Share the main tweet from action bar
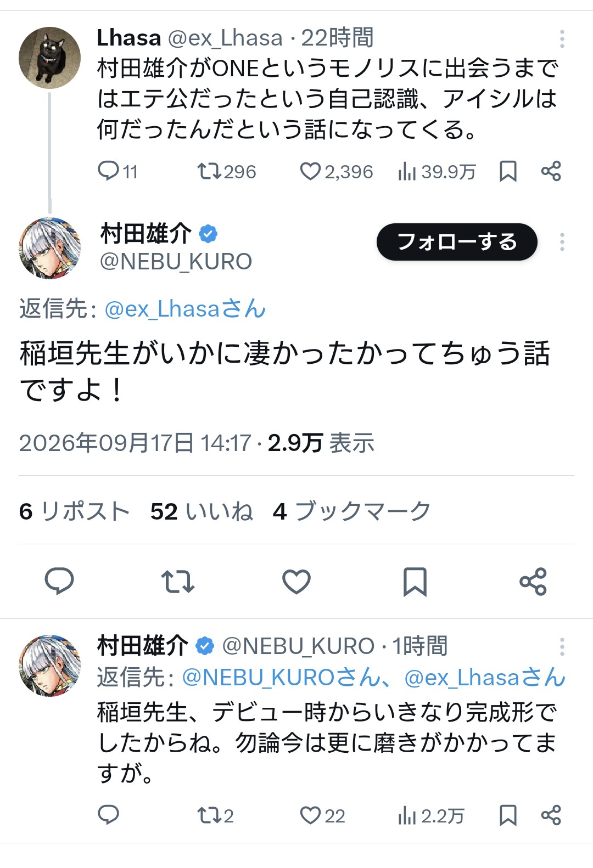Screen dimensions: 593x868 point(533,582)
